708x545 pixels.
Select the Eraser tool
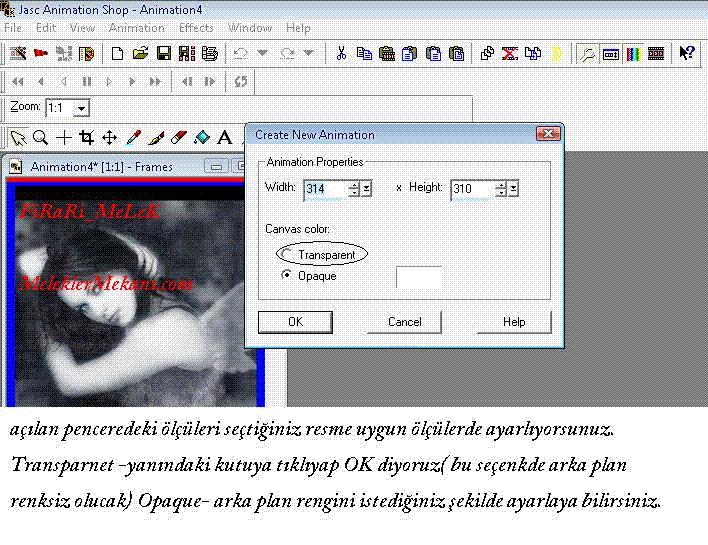[x=179, y=137]
